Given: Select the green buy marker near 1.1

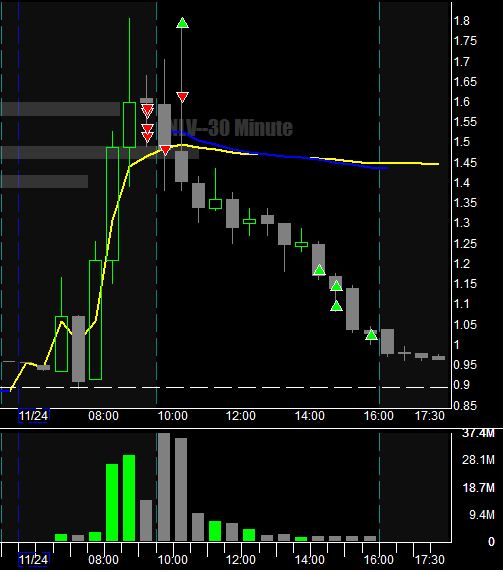Looking at the screenshot, I should [x=336, y=306].
